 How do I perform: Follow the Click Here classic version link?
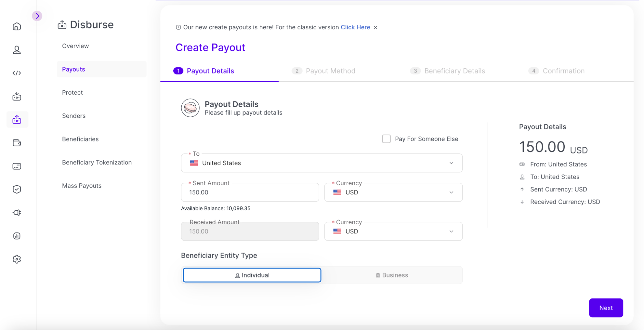tap(355, 27)
